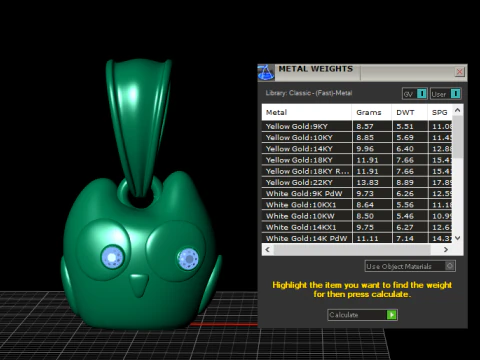
Task: Click the down arrow of vertical scrollbar
Action: 458,238
